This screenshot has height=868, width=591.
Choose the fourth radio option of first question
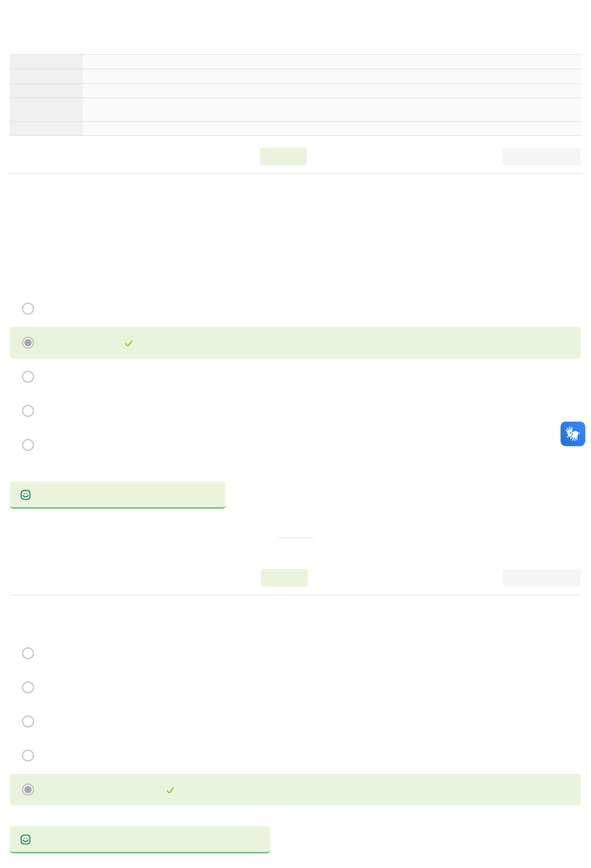click(28, 411)
